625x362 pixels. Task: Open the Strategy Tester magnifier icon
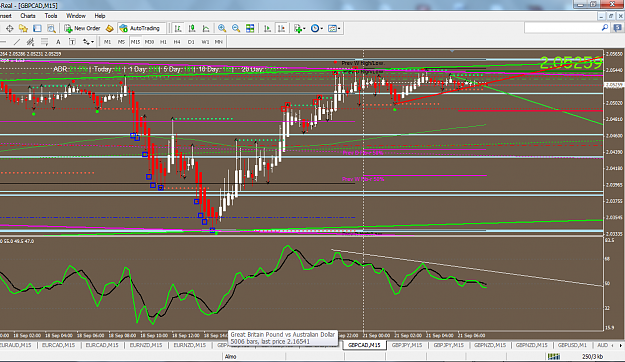coord(51,28)
